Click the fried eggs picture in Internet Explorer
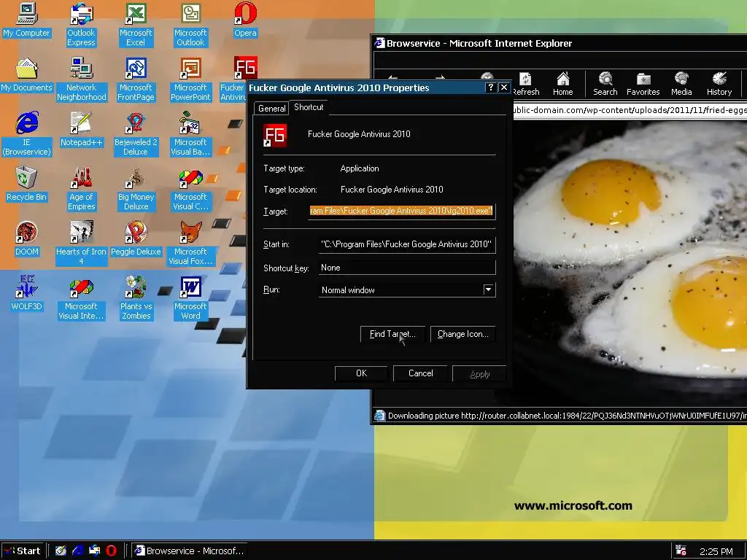The width and height of the screenshot is (747, 560). [630, 262]
